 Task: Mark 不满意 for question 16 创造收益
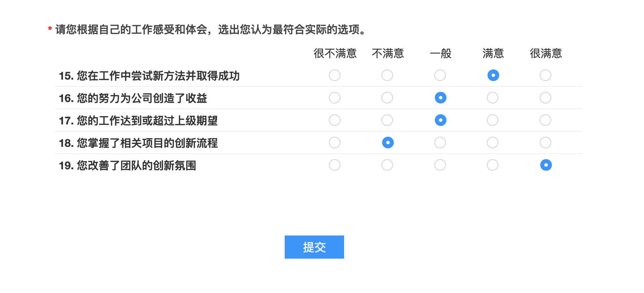click(x=387, y=98)
